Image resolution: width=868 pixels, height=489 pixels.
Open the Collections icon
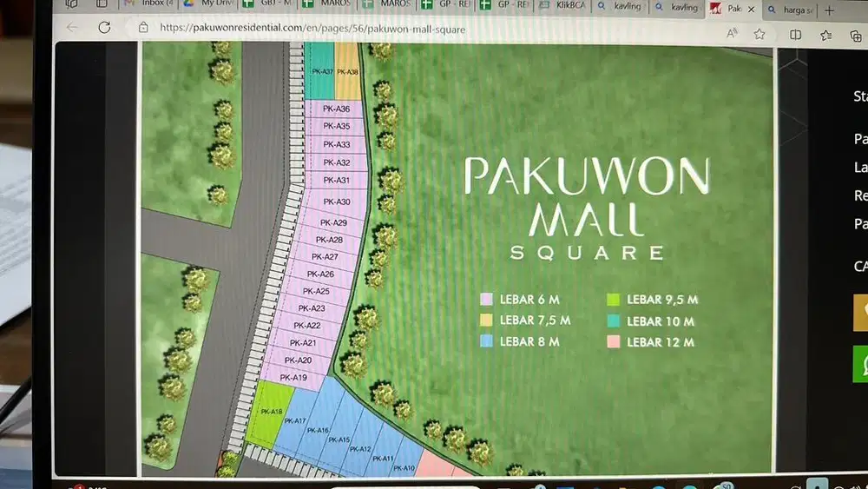click(856, 36)
